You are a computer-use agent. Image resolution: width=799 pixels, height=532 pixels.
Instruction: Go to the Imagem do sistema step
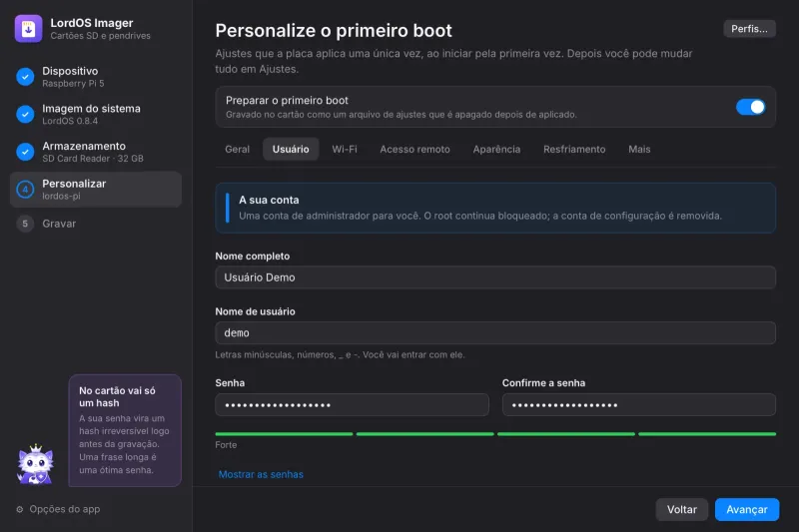point(96,114)
